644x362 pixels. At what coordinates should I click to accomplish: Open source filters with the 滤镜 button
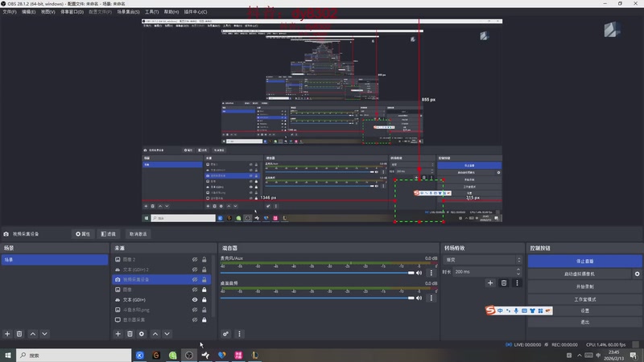(x=109, y=234)
